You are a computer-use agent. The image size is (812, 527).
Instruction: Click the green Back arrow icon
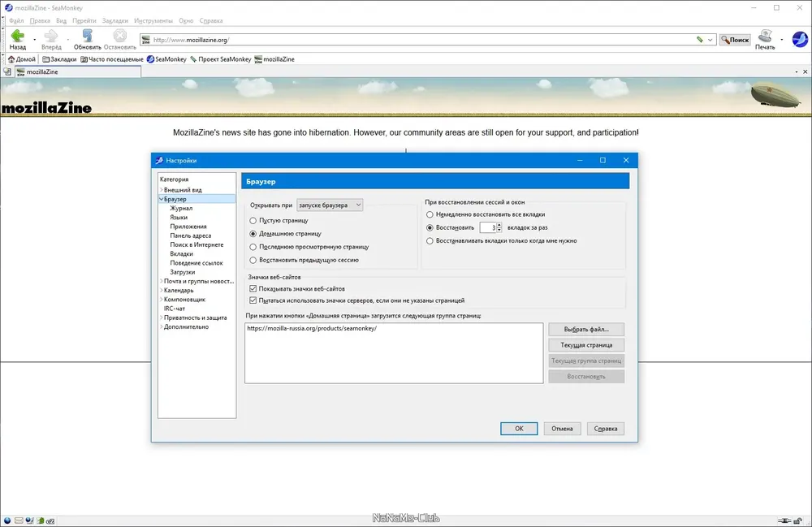pyautogui.click(x=18, y=36)
